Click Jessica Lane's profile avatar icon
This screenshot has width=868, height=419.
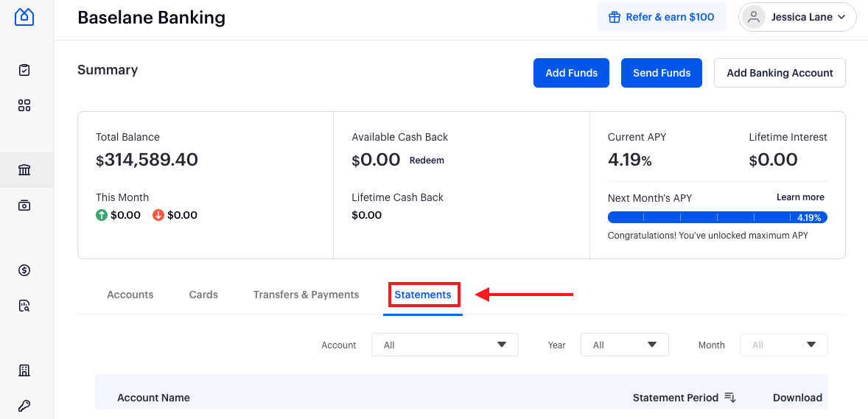click(753, 17)
